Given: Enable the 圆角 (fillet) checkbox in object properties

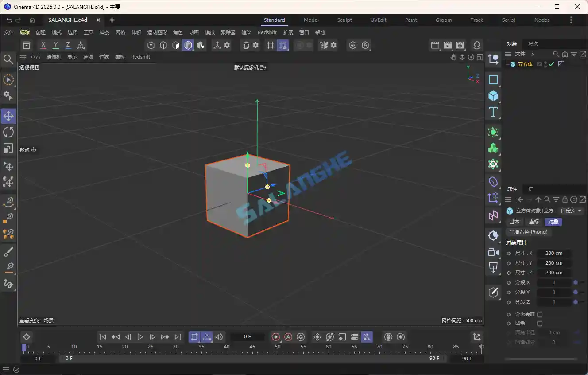Looking at the screenshot, I should pyautogui.click(x=539, y=324).
